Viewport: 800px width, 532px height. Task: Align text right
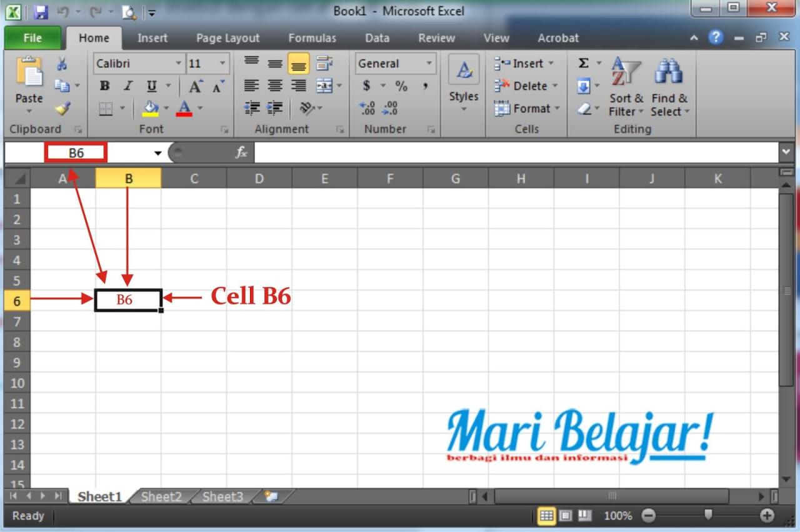pyautogui.click(x=299, y=86)
